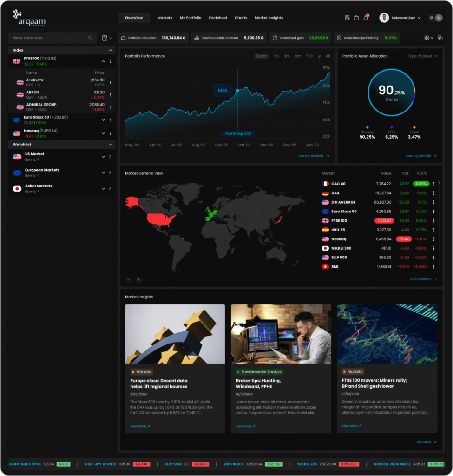This screenshot has height=476, width=453.
Task: Zoom in on the market map
Action: (138, 279)
